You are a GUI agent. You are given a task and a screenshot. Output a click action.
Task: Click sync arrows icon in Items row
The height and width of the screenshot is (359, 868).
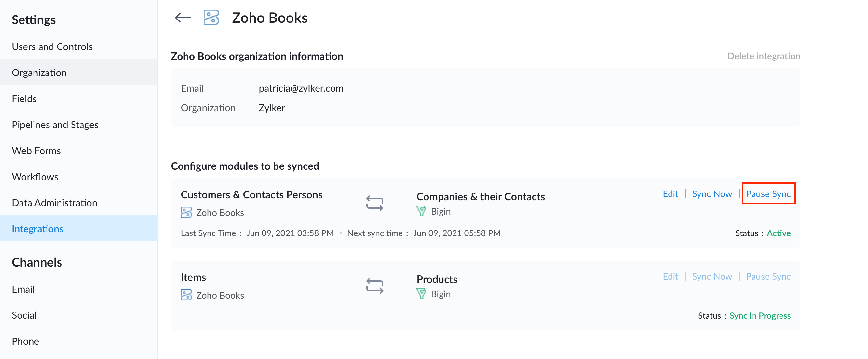[x=374, y=286]
